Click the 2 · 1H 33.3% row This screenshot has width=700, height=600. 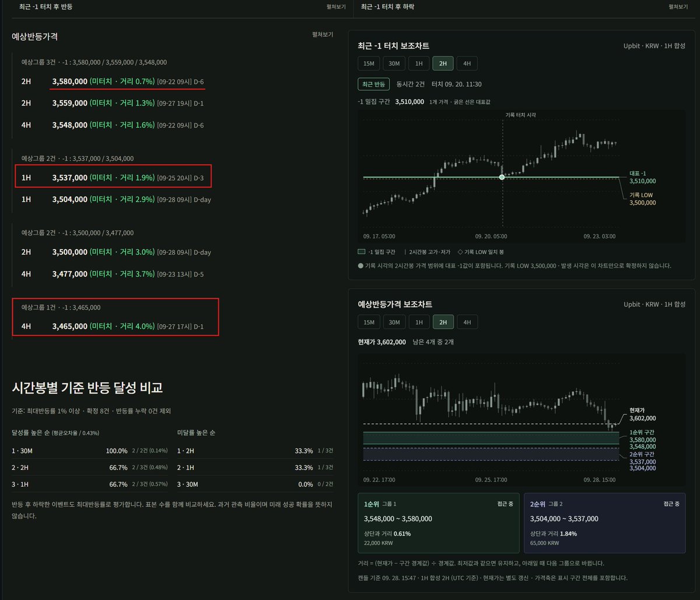pyautogui.click(x=255, y=468)
